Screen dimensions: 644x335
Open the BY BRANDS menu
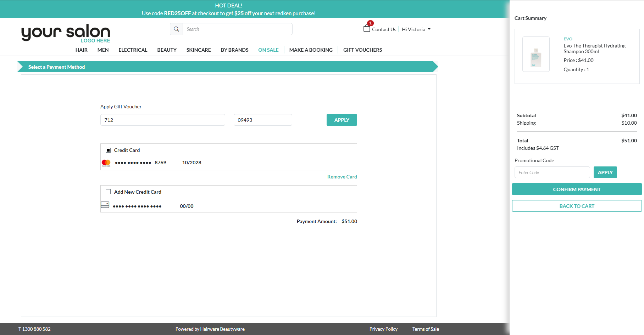pyautogui.click(x=234, y=50)
